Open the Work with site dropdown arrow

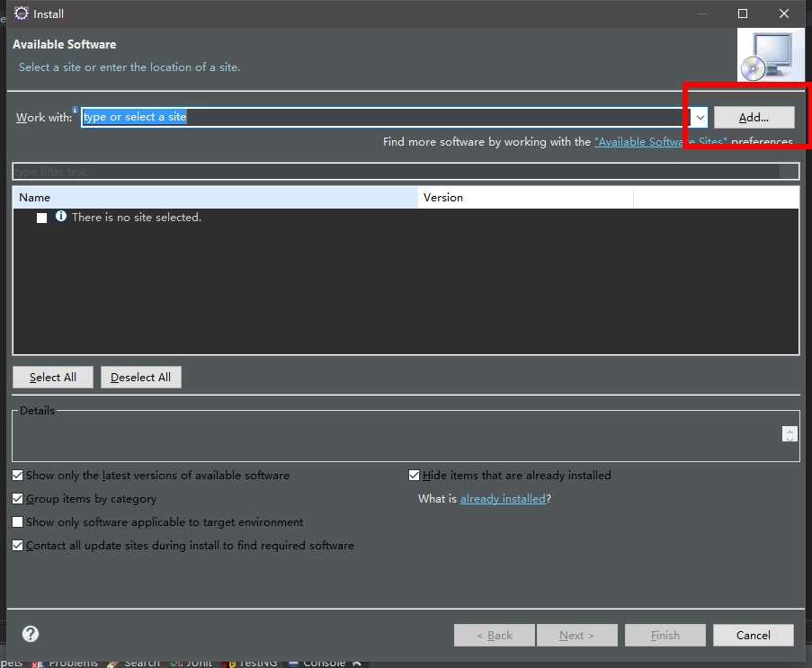point(700,118)
